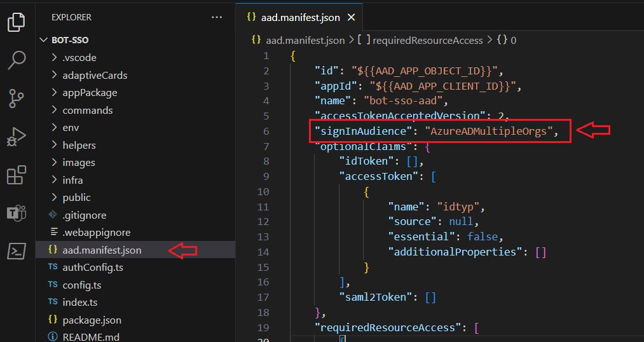The image size is (644, 342).
Task: Open index.ts from the explorer
Action: pyautogui.click(x=79, y=302)
